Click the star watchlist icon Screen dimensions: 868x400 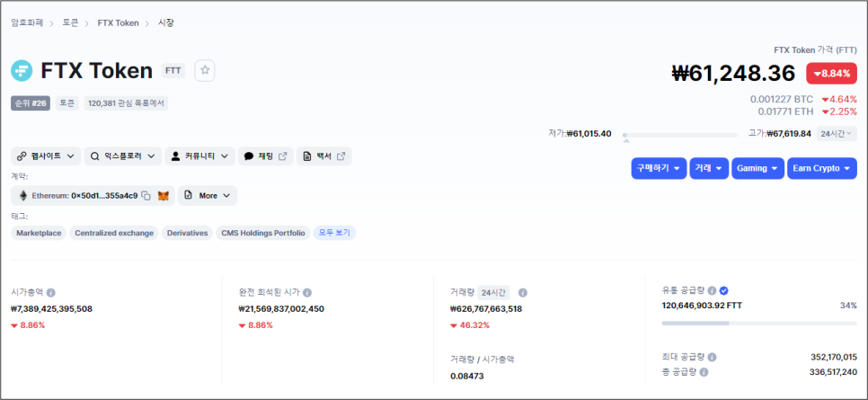(205, 70)
